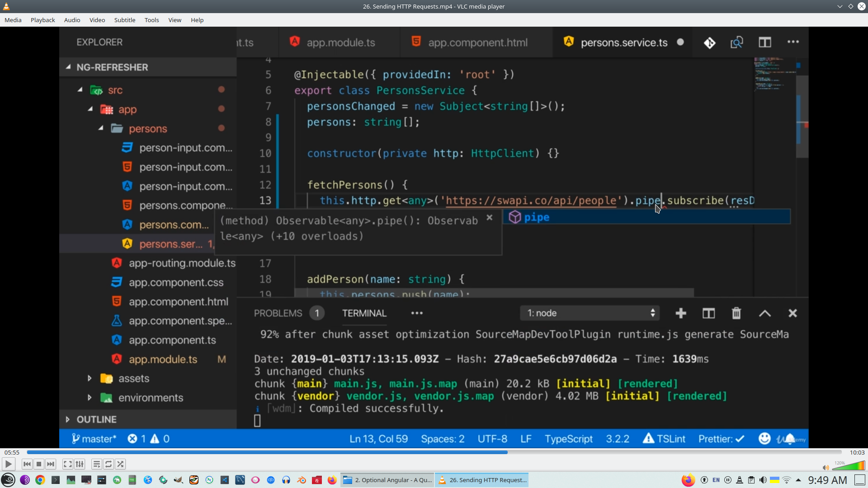Viewport: 868px width, 488px height.
Task: Launch Google Chrome from taskbar
Action: click(x=40, y=480)
